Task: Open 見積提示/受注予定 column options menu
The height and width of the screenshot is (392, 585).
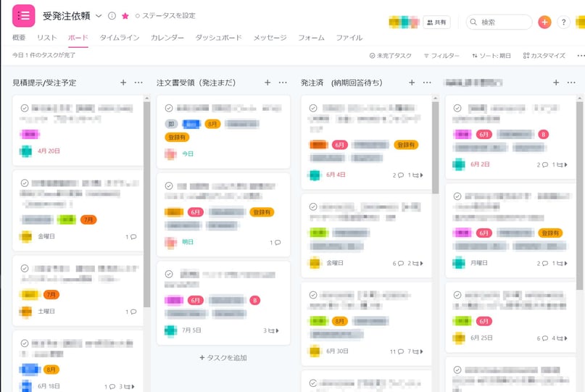Action: 138,83
